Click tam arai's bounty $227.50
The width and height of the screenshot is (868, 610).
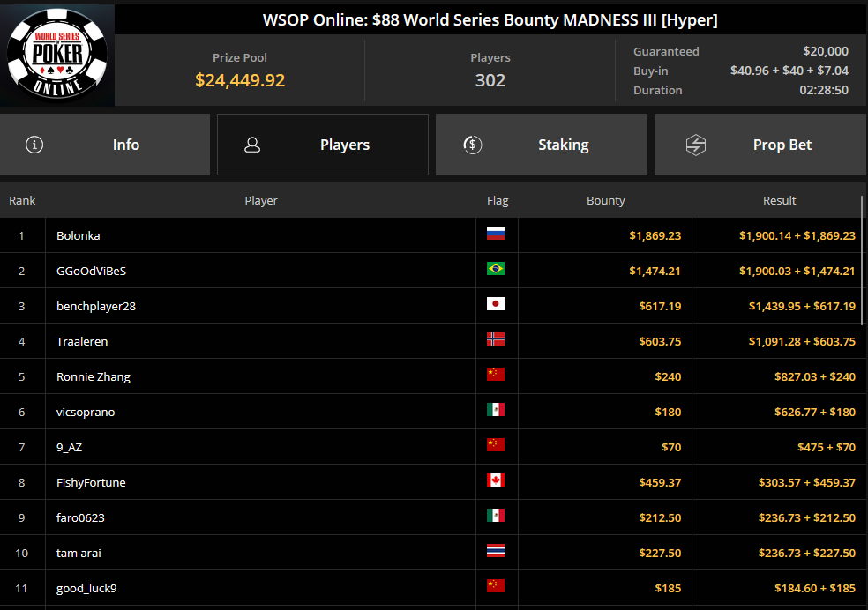click(660, 553)
